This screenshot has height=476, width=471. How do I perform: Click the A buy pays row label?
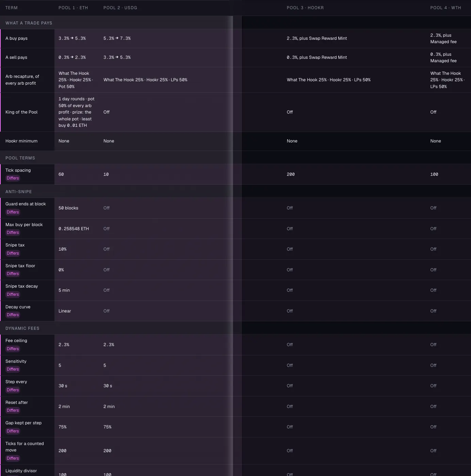click(x=16, y=38)
